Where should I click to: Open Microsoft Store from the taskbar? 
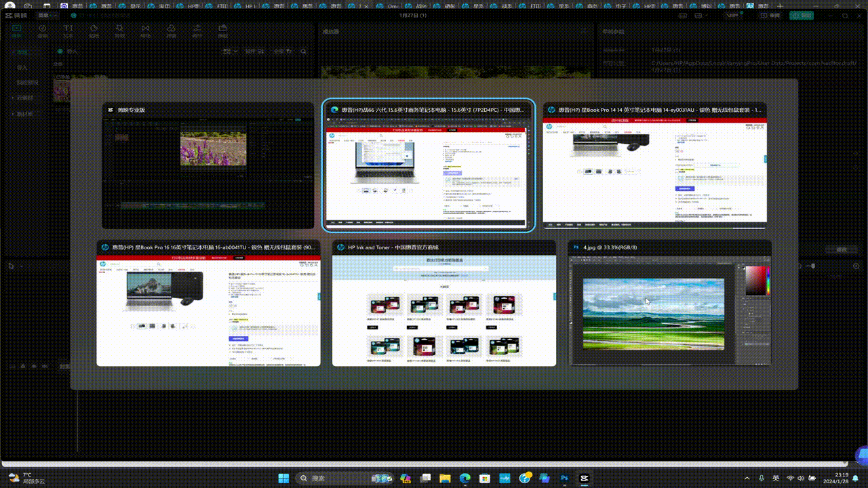click(x=485, y=478)
